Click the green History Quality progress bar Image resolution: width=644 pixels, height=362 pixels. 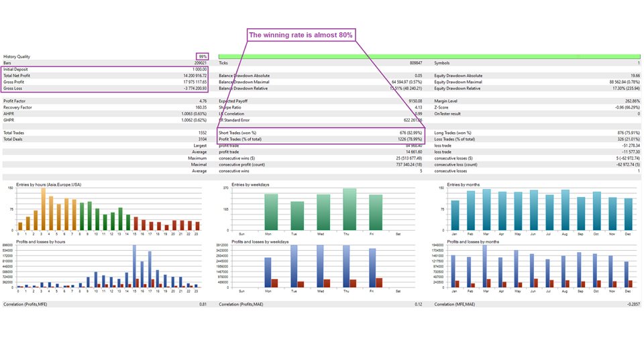pyautogui.click(x=429, y=56)
